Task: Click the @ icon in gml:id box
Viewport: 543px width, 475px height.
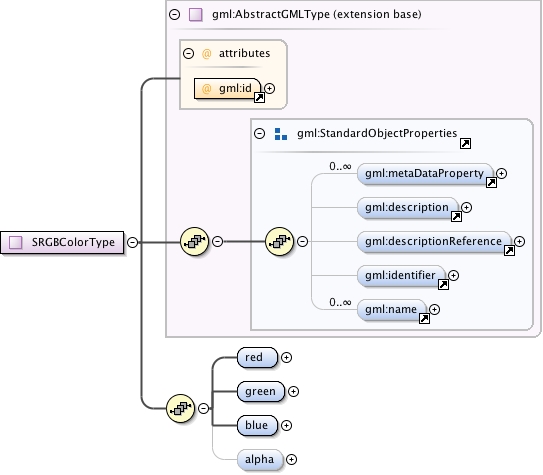Action: point(206,89)
